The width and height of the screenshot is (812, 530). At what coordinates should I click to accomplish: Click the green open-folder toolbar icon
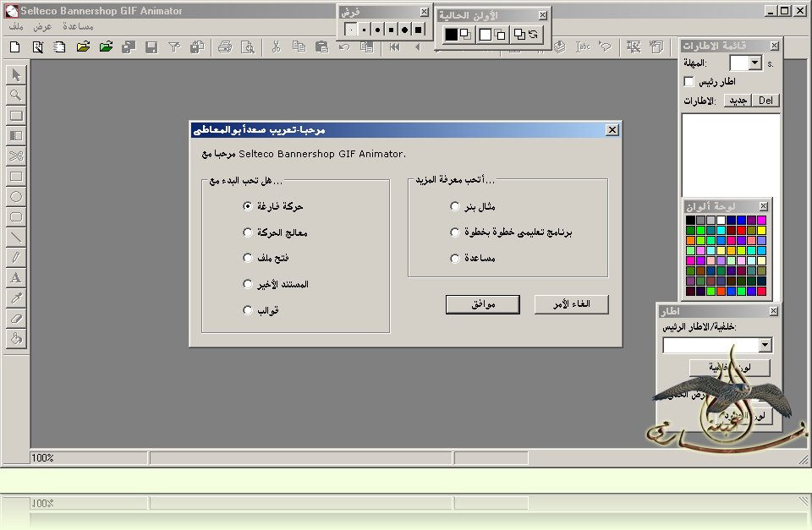point(106,47)
